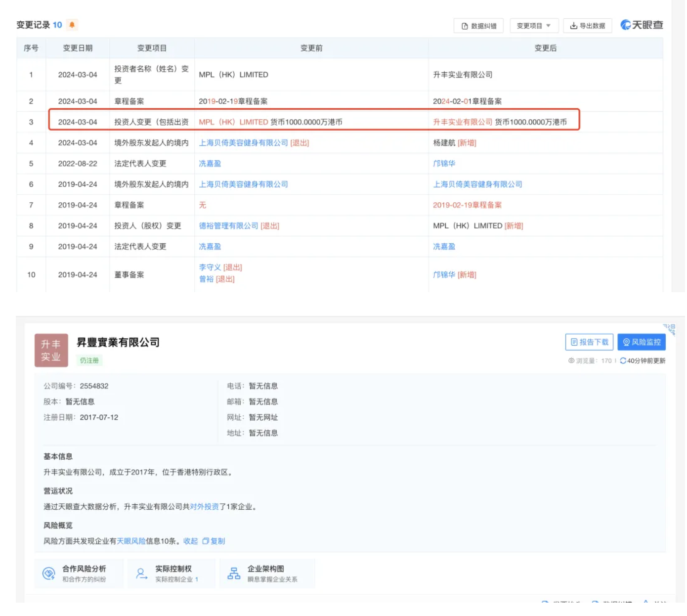Click the 数据纠错 button
Viewport: 687px width, 616px height.
(478, 26)
